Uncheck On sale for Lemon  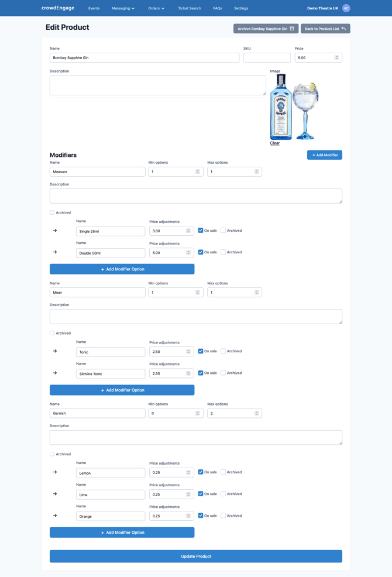pyautogui.click(x=201, y=472)
